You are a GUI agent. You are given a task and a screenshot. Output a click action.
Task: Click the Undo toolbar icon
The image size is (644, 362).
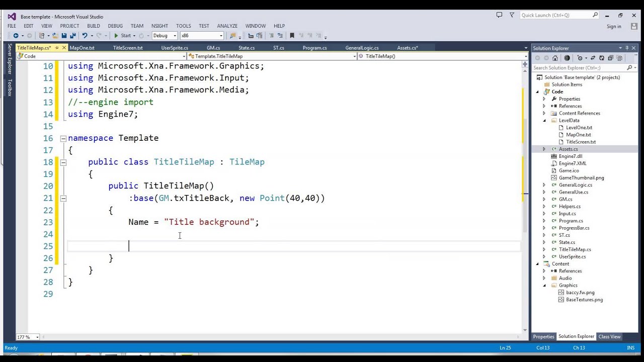pos(85,36)
